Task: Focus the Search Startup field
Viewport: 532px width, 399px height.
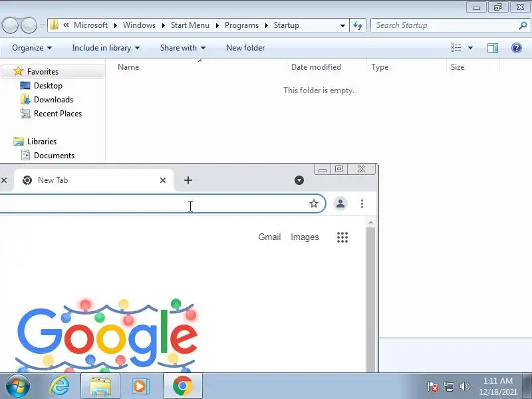Action: point(445,25)
